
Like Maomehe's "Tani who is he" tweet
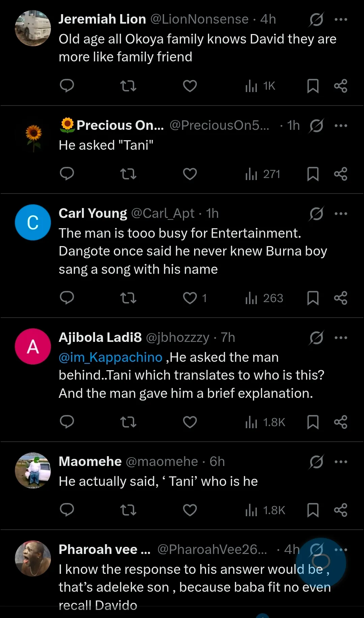click(190, 510)
